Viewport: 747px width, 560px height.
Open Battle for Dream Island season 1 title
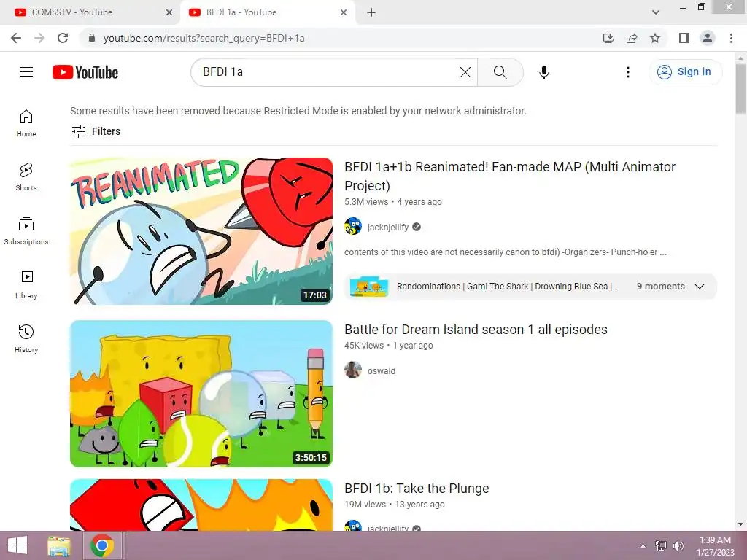(x=476, y=330)
